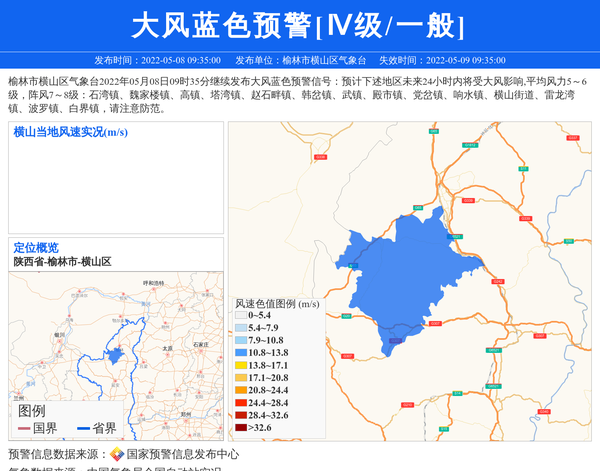Click the 10.8~13.8 legend value text
This screenshot has width=600, height=471.
pyautogui.click(x=268, y=353)
